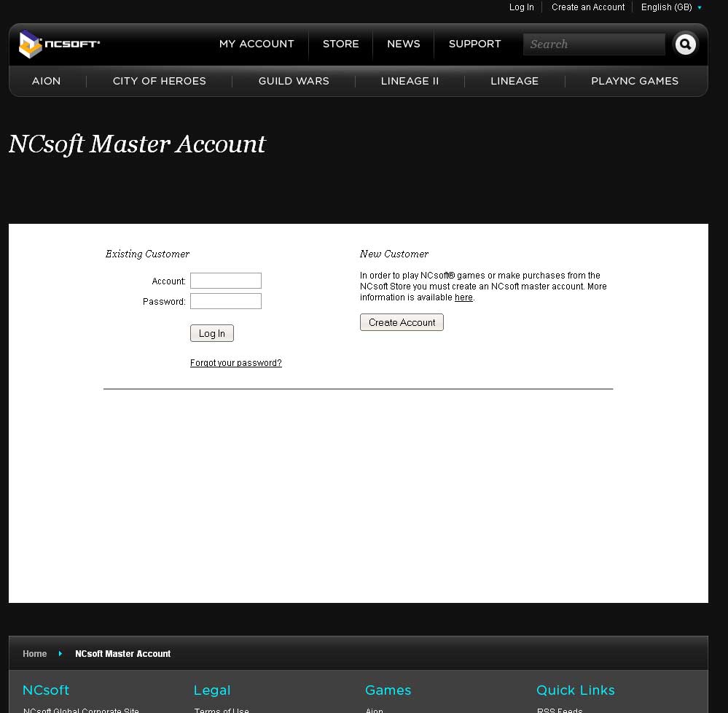Click the NCsoft Master Account breadcrumb
The height and width of the screenshot is (713, 728).
coord(122,653)
